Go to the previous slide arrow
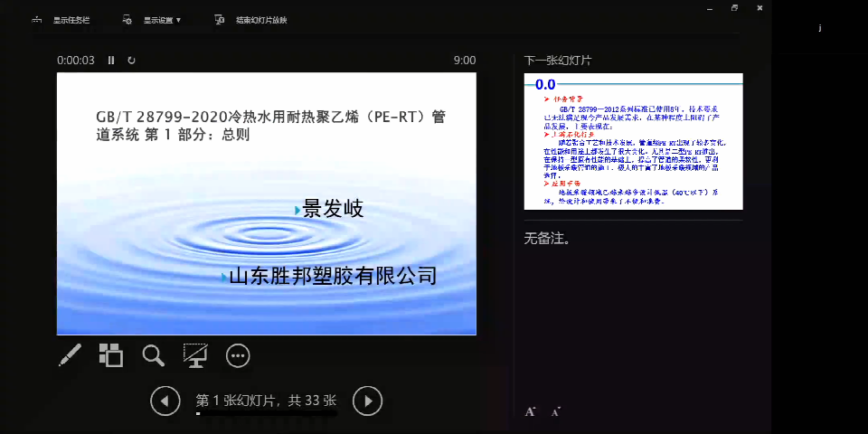The width and height of the screenshot is (868, 434). 165,401
